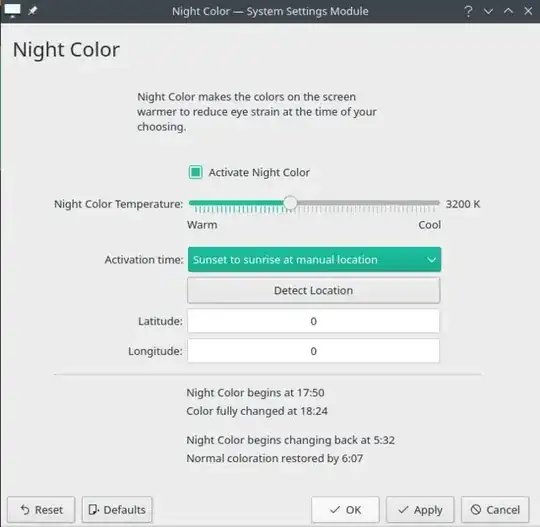Click the window menu monitor icon in titlebar
The image size is (540, 527).
(12, 11)
